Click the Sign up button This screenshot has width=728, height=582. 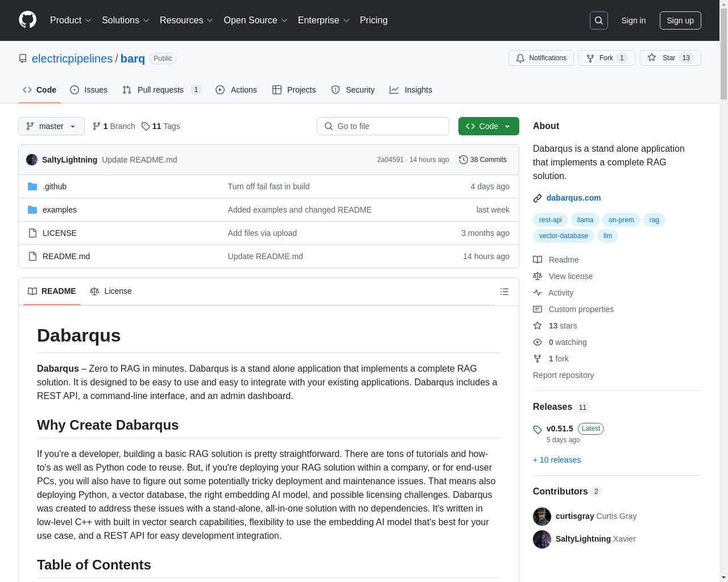[x=680, y=20]
